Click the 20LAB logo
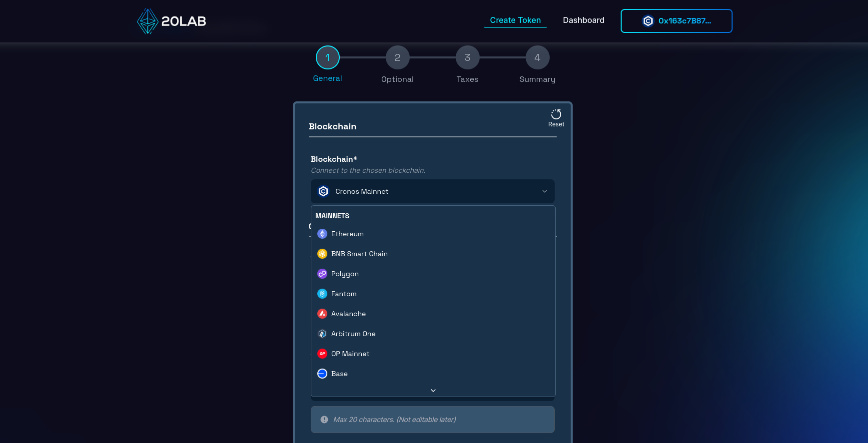This screenshot has height=443, width=868. tap(171, 21)
